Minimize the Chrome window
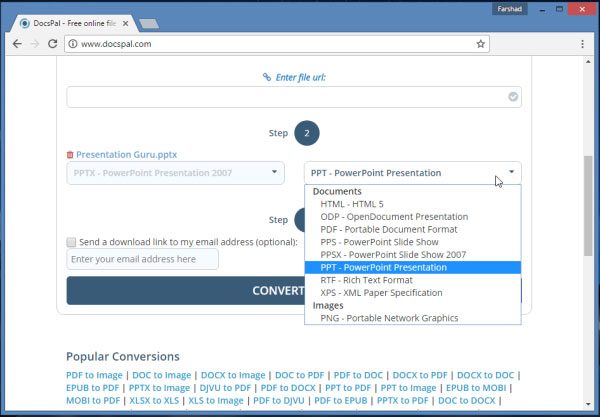The image size is (600, 417). pyautogui.click(x=542, y=9)
